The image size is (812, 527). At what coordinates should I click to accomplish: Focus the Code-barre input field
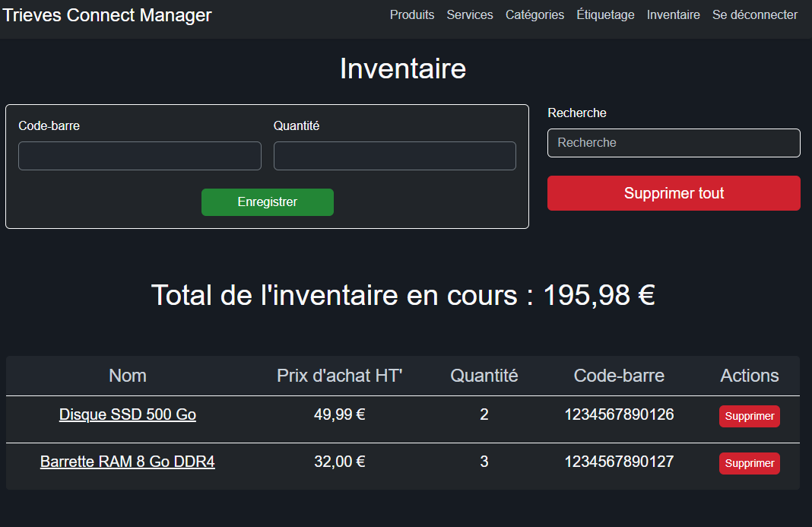pos(140,156)
